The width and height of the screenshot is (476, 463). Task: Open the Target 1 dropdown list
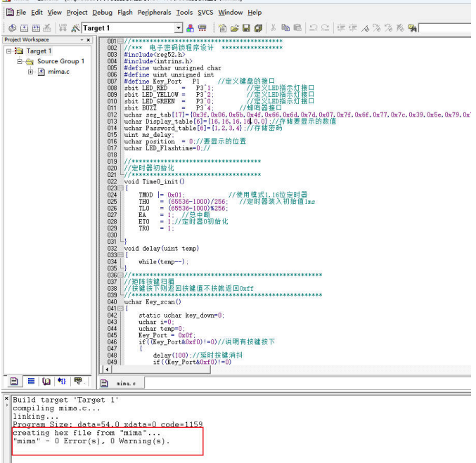coord(179,28)
